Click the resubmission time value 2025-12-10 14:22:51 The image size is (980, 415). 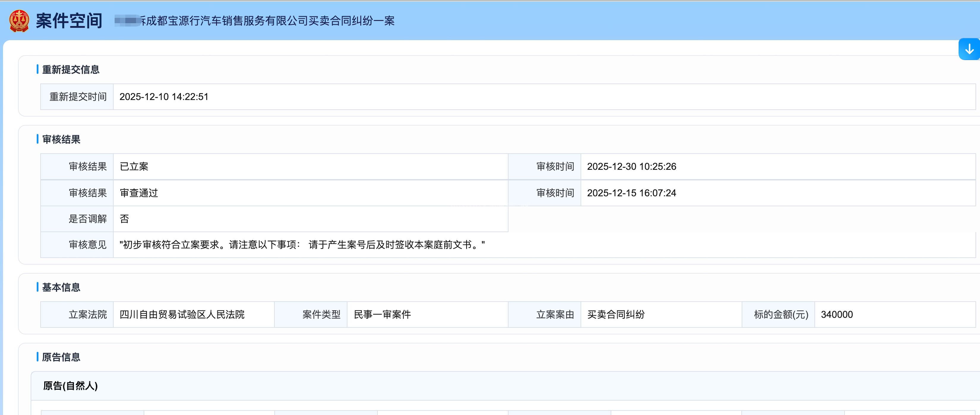tap(164, 97)
